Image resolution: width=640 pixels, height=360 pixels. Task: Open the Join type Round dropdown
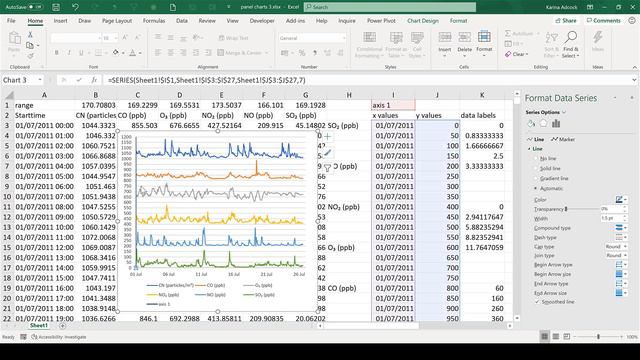[x=616, y=256]
